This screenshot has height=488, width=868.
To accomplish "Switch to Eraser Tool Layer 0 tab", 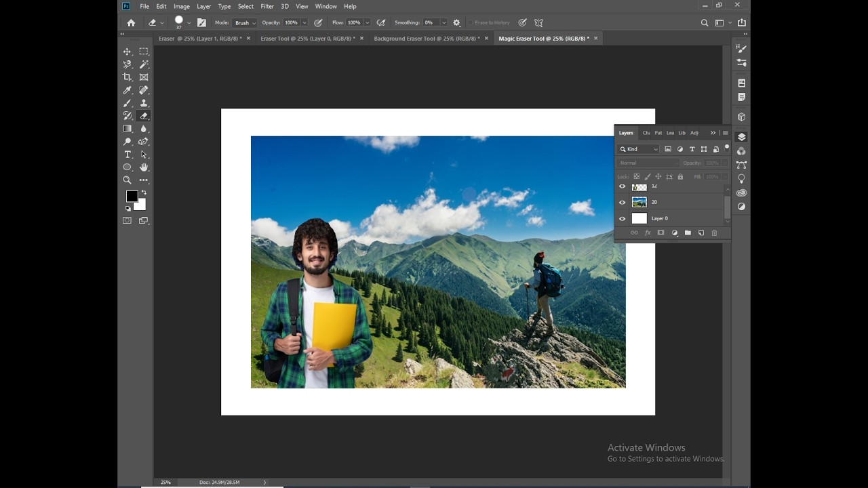I will click(x=308, y=39).
